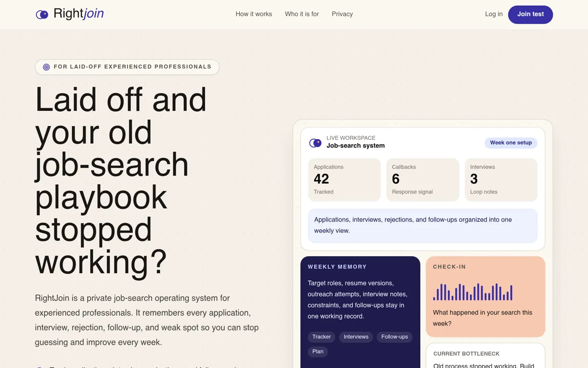Viewport: 588px width, 368px height.
Task: Click the Tracked label under 42
Action: (x=323, y=192)
